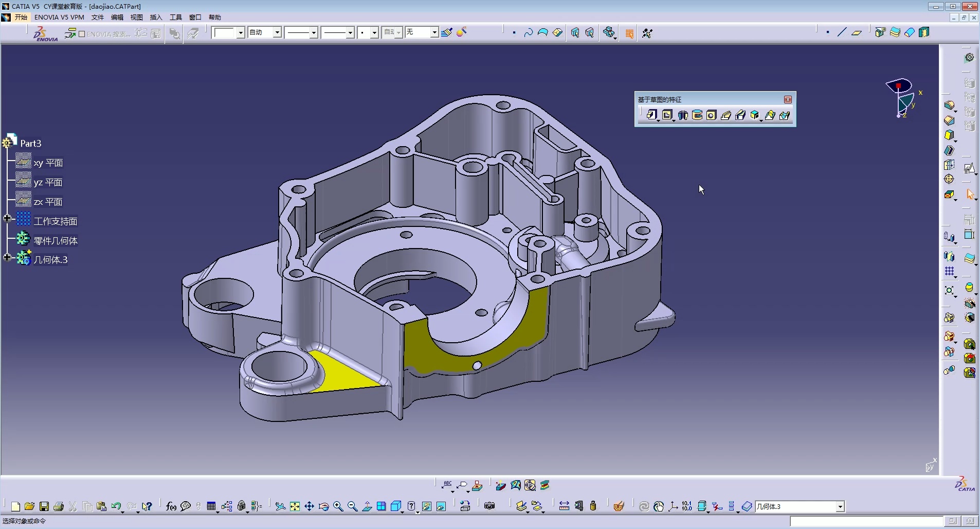Image resolution: width=980 pixels, height=529 pixels.
Task: Select the Hole tool in floating toolbar
Action: pyautogui.click(x=711, y=115)
